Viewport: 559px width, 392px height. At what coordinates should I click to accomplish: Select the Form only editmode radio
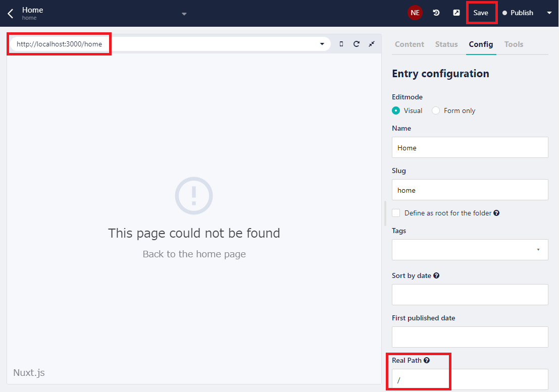point(436,110)
